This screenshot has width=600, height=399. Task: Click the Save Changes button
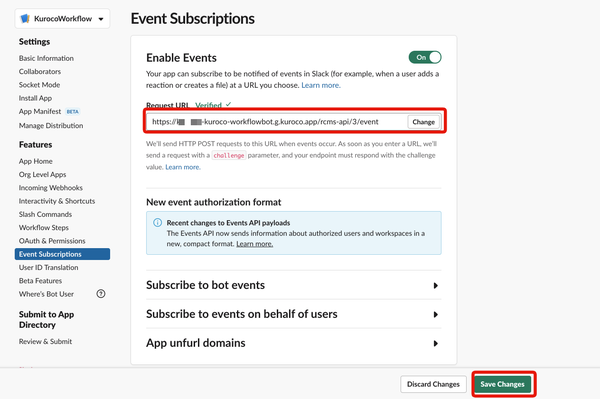(502, 384)
